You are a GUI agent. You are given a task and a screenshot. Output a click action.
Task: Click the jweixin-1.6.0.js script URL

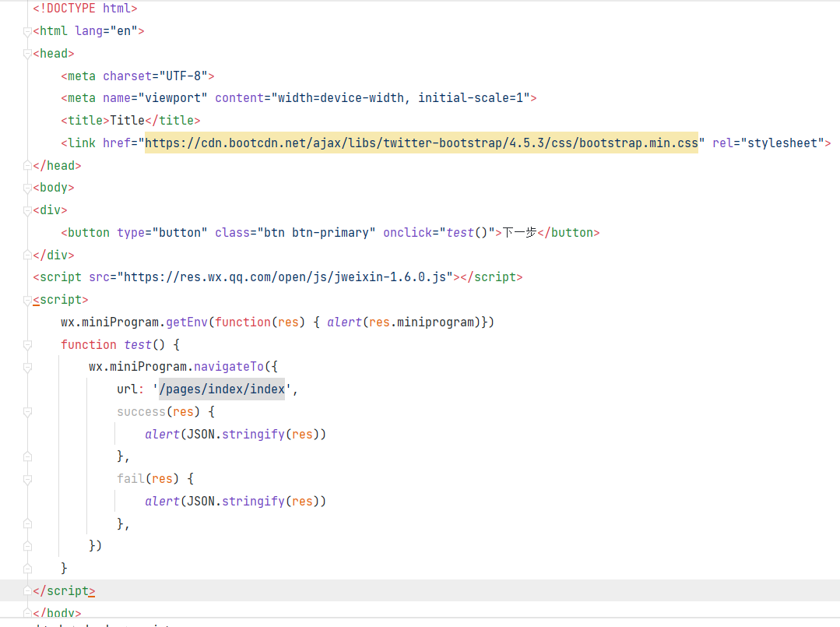pyautogui.click(x=284, y=277)
